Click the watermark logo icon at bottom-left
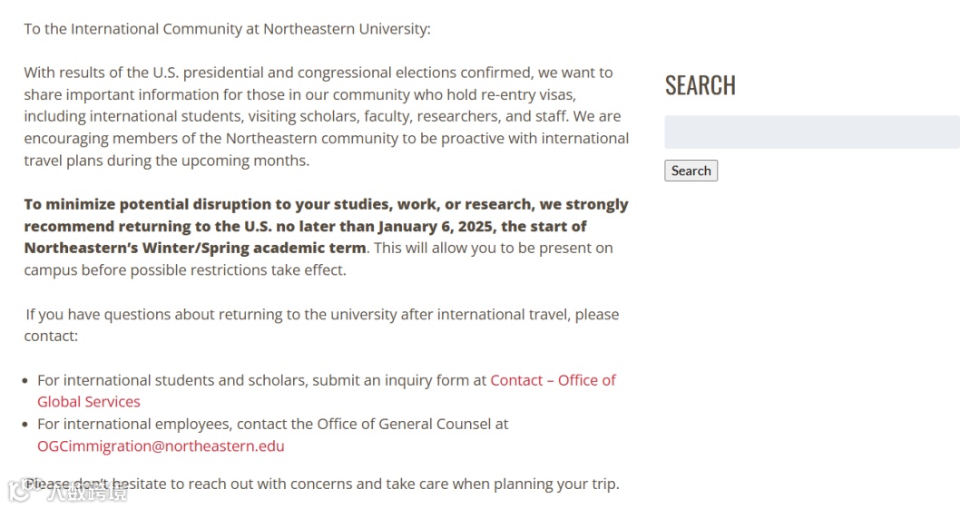This screenshot has height=509, width=980. click(x=20, y=491)
